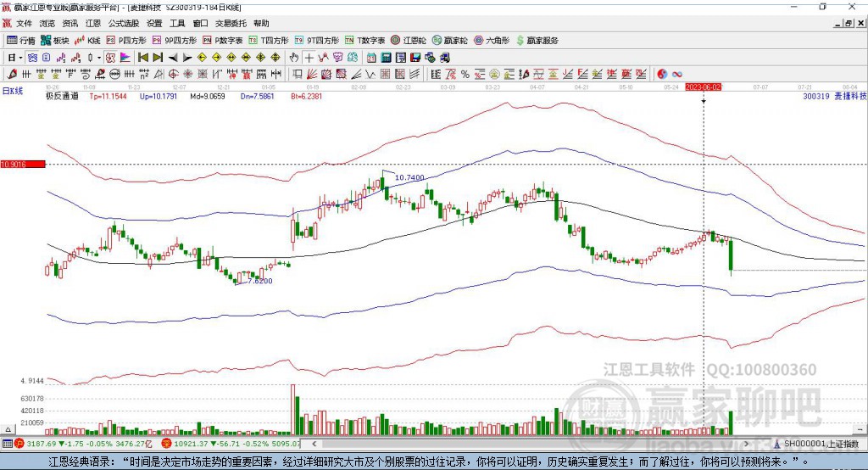This screenshot has height=470, width=868.
Task: Restore the inner chart window
Action: click(849, 23)
